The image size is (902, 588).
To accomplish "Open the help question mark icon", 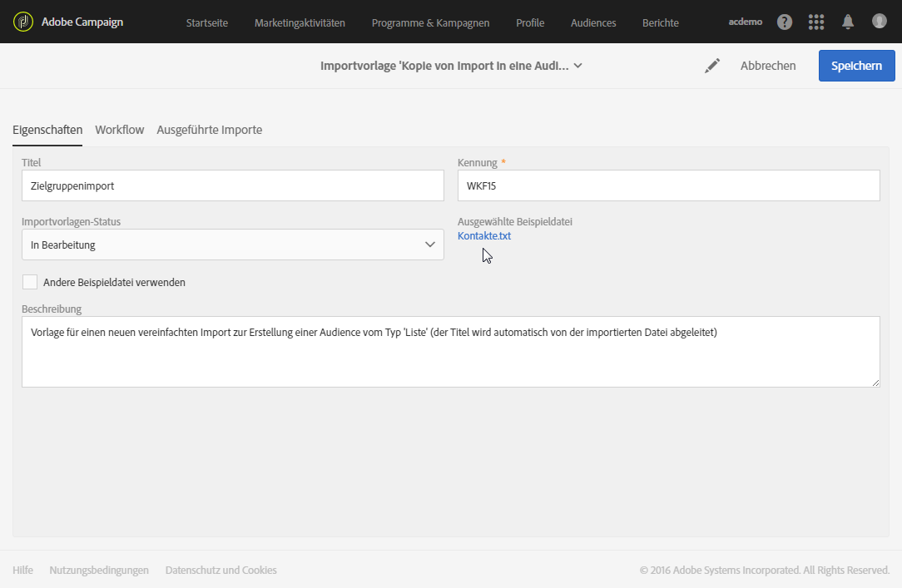I will click(x=785, y=22).
